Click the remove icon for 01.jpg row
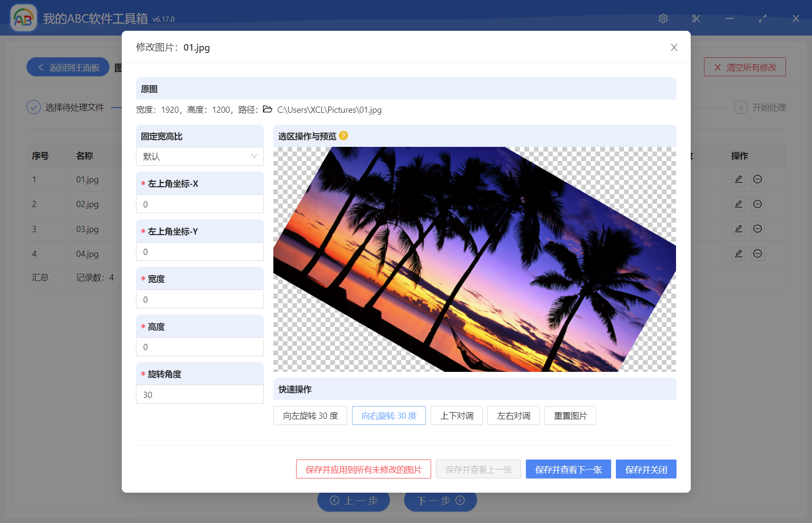 click(758, 179)
